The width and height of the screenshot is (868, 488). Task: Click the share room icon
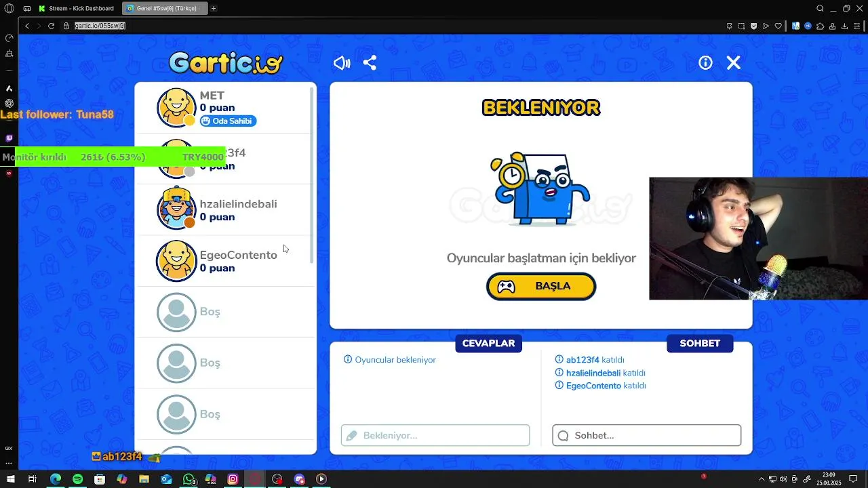(x=370, y=63)
